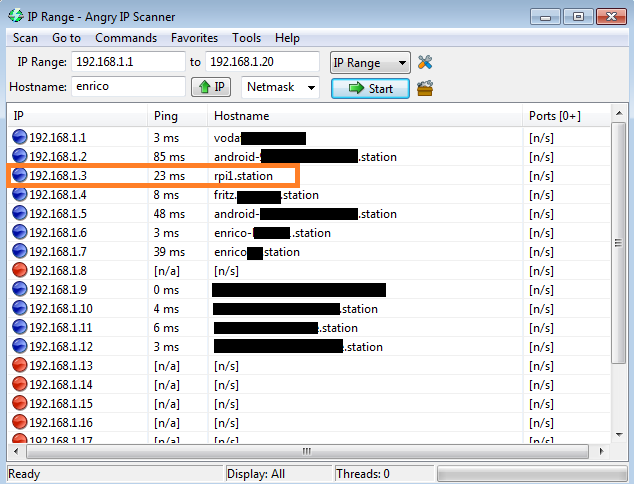Click the Ready status text
Viewport: 634px width, 484px height.
click(x=24, y=473)
